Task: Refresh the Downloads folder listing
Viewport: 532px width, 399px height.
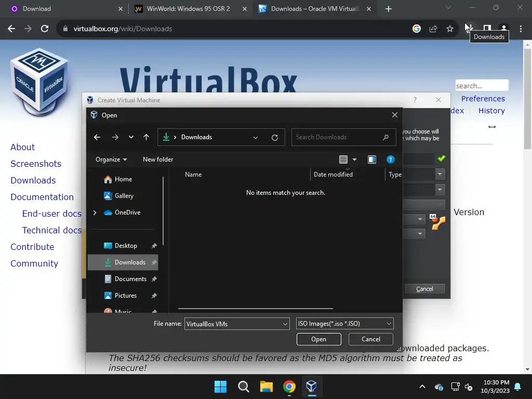Action: [x=275, y=137]
